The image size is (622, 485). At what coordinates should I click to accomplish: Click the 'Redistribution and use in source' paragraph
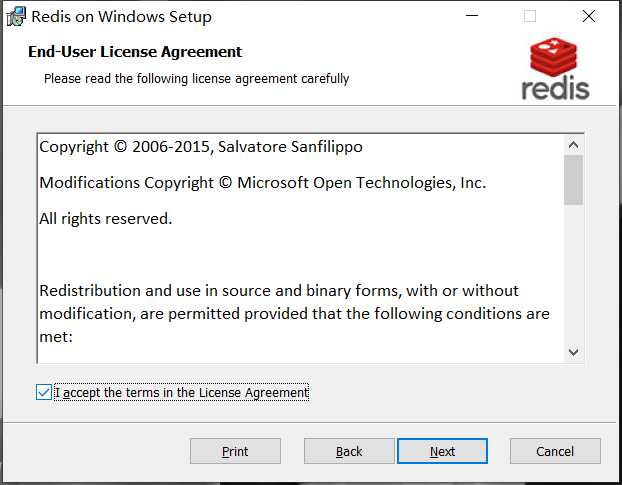pyautogui.click(x=294, y=313)
